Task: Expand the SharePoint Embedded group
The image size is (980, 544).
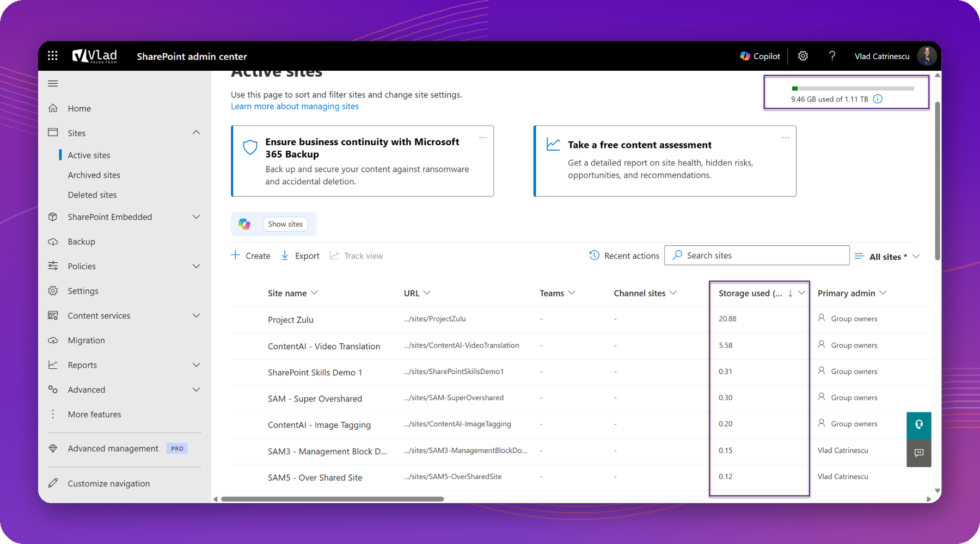Action: (196, 217)
